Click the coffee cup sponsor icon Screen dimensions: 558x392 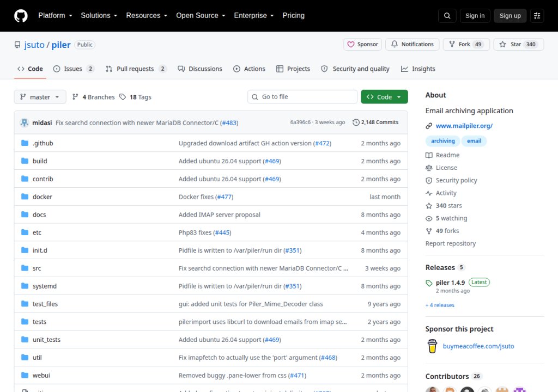click(432, 346)
